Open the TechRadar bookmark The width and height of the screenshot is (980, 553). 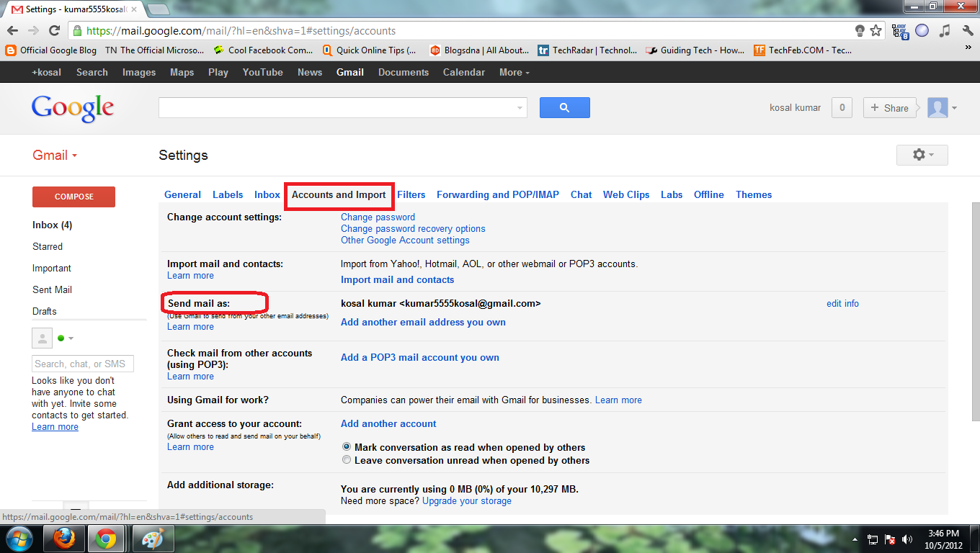click(587, 50)
